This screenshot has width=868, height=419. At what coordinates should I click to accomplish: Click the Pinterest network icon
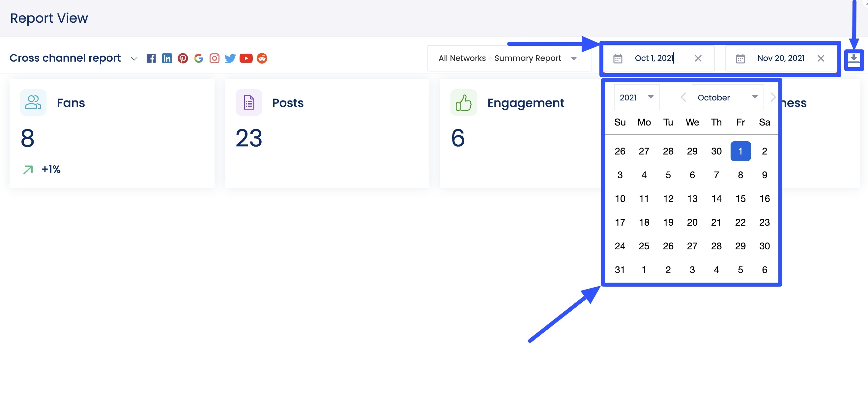coord(183,58)
